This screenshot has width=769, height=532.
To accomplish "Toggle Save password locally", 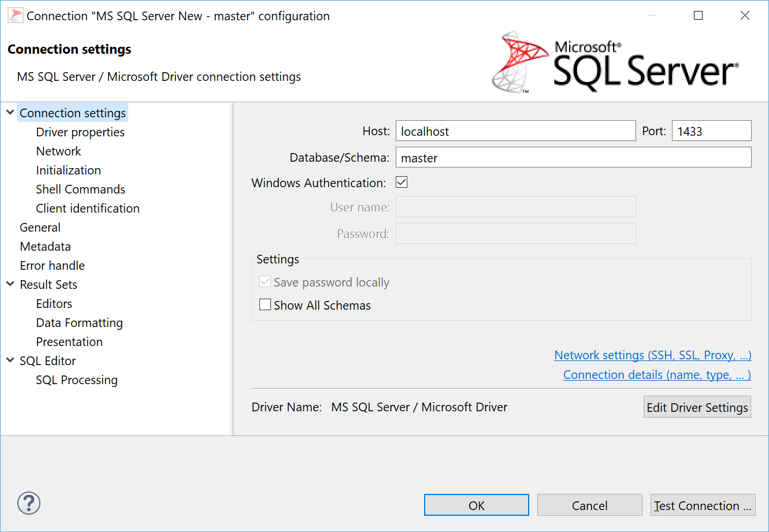I will click(x=265, y=281).
